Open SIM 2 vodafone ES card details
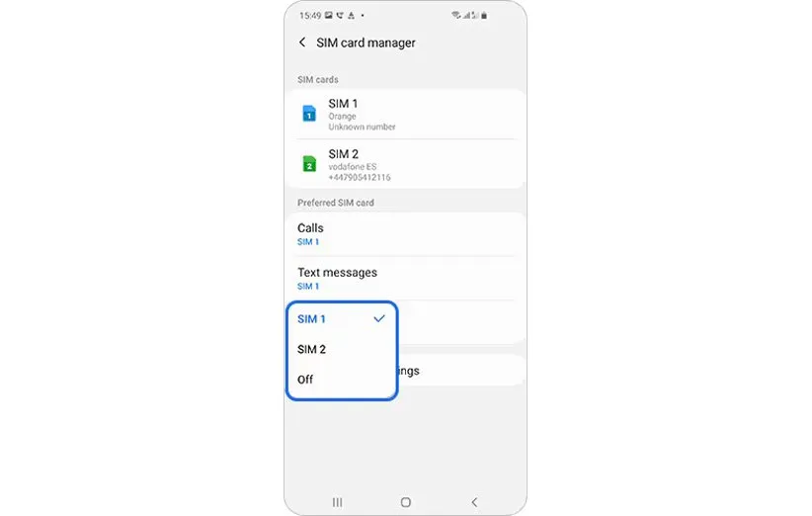This screenshot has width=812, height=516. coord(405,164)
